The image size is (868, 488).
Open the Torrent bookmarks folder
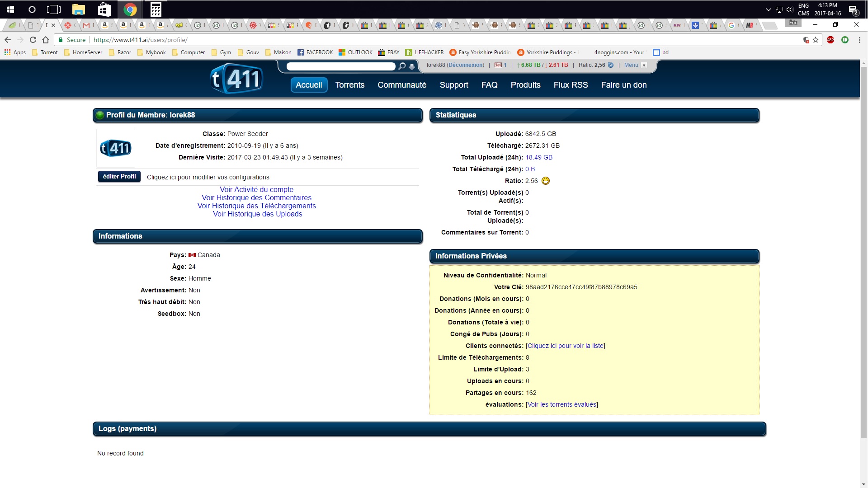(45, 52)
